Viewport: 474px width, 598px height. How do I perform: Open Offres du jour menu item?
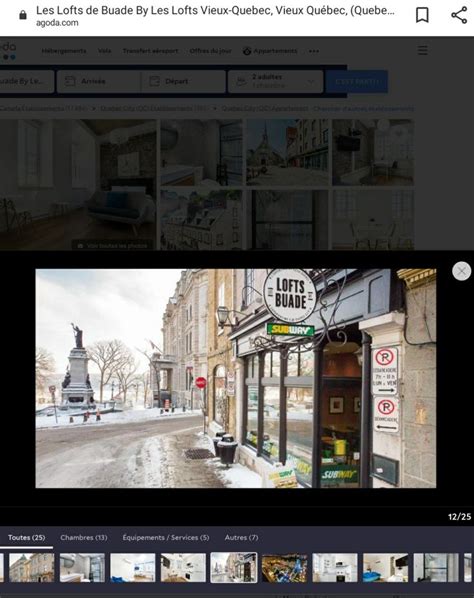point(210,51)
